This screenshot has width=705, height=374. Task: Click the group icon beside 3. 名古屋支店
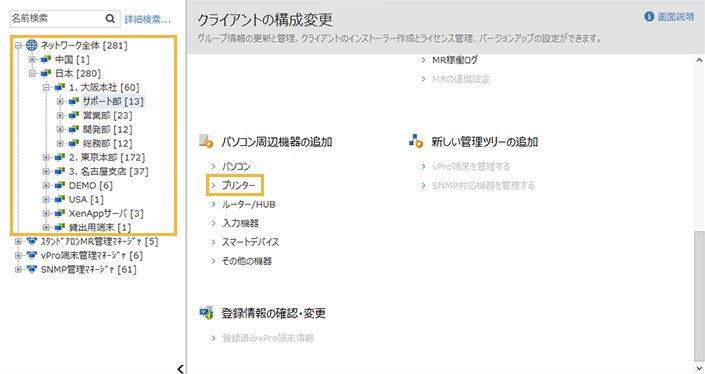[60, 171]
